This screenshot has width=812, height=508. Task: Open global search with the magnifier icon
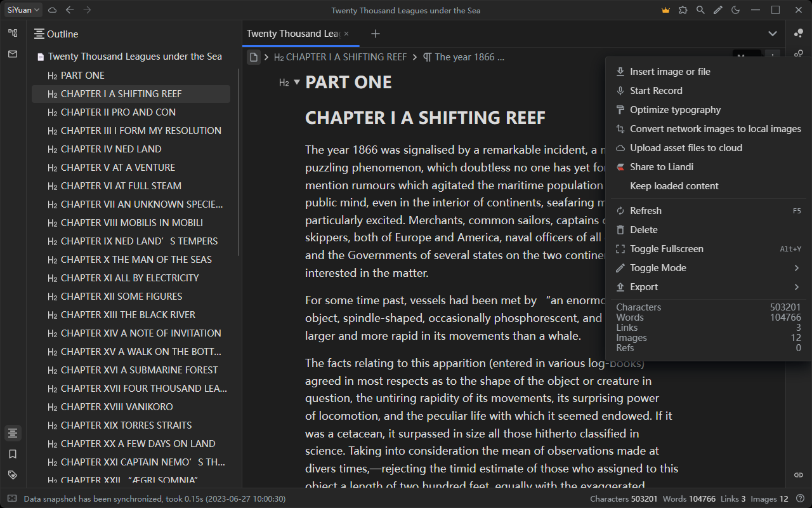(700, 10)
